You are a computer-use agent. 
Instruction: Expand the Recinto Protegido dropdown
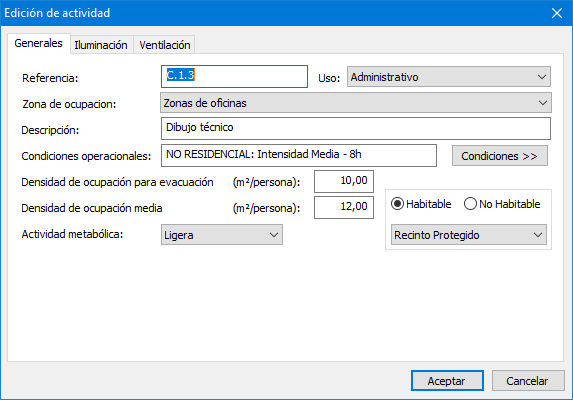click(x=469, y=235)
